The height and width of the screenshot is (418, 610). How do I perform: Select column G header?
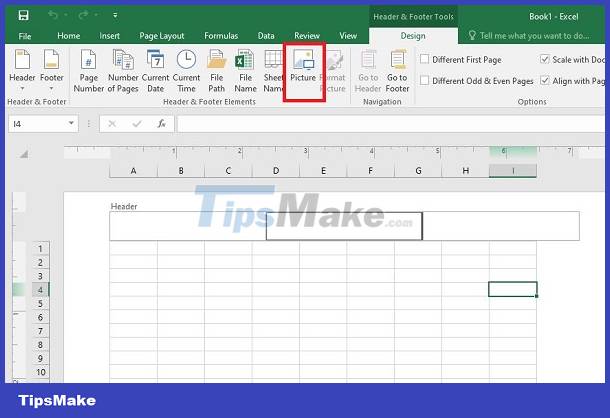(x=418, y=170)
